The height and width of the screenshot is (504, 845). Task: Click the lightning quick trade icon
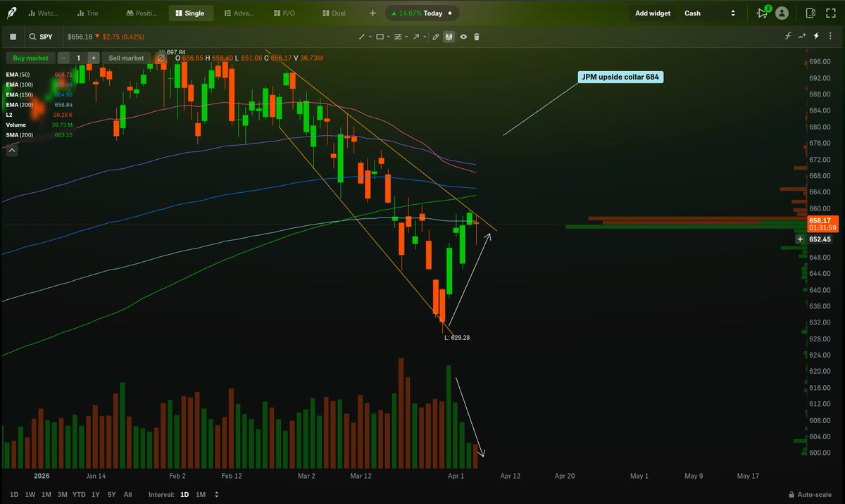pyautogui.click(x=816, y=36)
